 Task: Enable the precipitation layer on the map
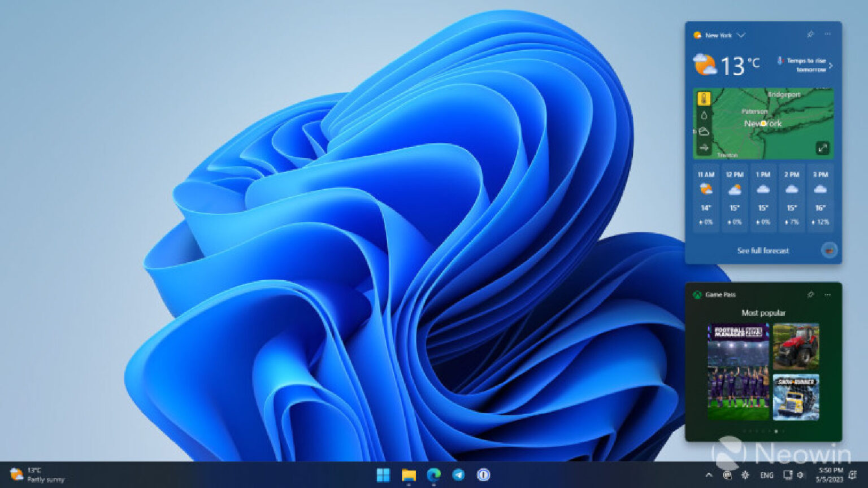(705, 114)
